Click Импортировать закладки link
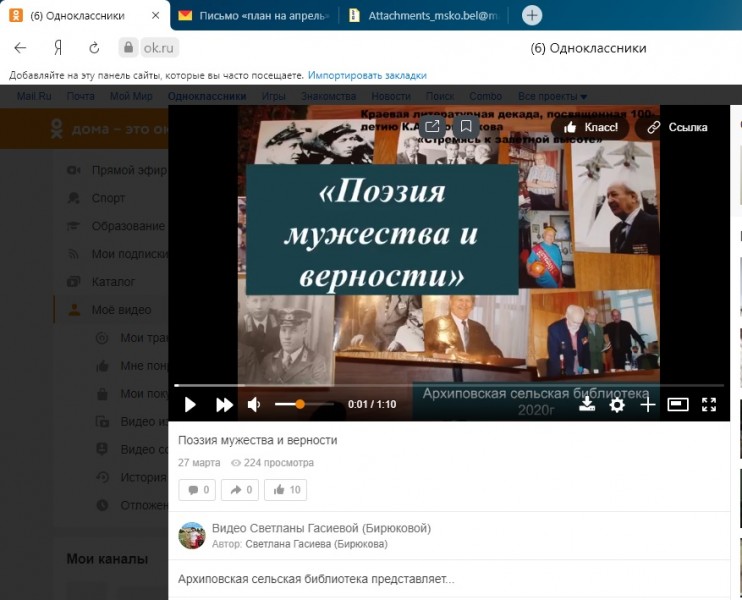 coord(367,75)
